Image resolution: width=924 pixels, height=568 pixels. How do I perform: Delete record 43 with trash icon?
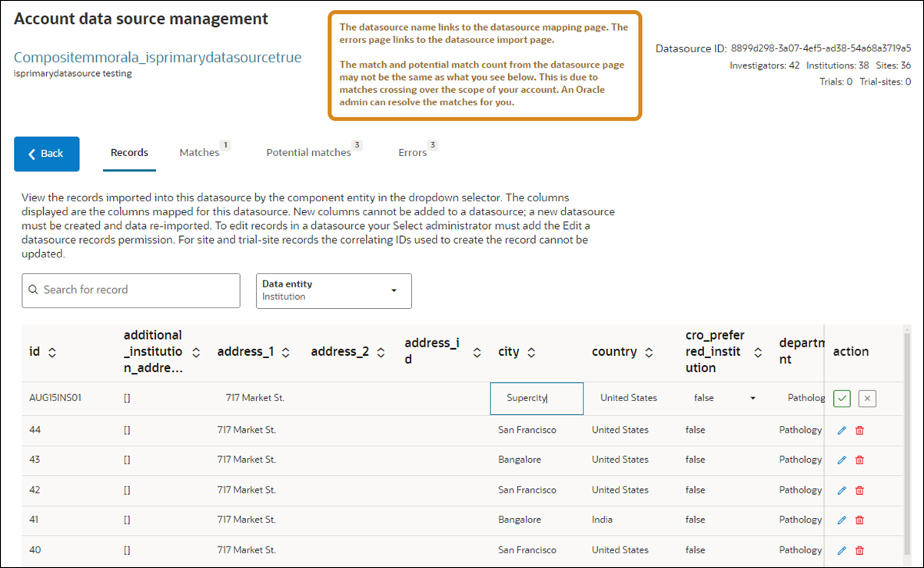(859, 460)
